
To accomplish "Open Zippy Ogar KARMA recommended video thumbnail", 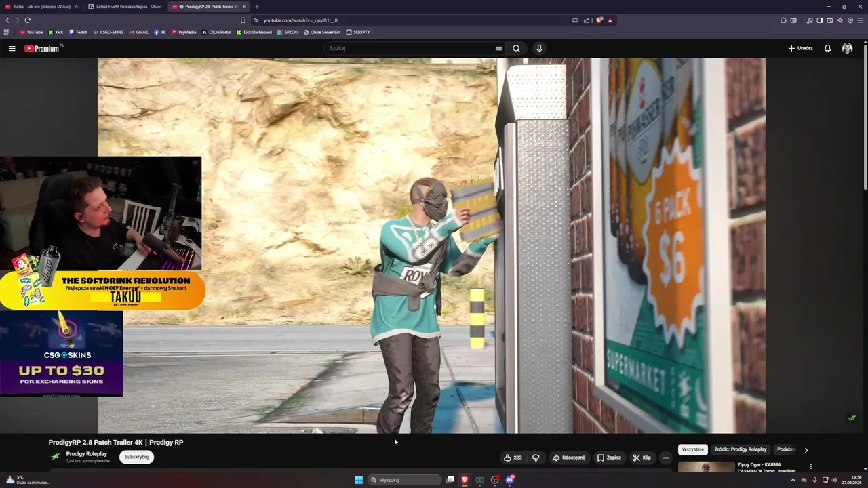I will 706,466.
